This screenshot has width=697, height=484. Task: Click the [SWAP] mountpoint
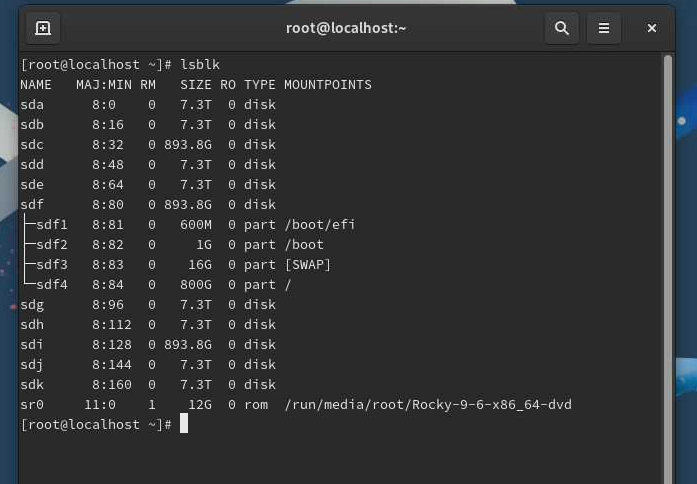point(308,265)
